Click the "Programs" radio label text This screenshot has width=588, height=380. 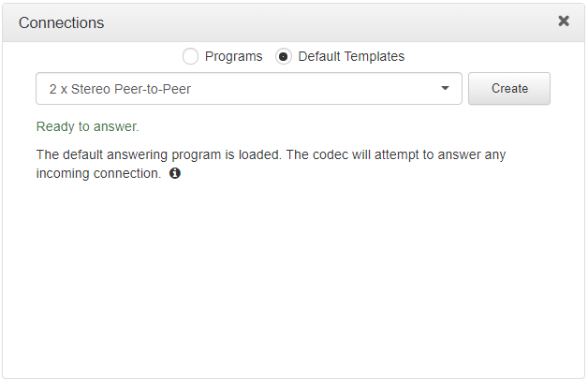(x=233, y=56)
